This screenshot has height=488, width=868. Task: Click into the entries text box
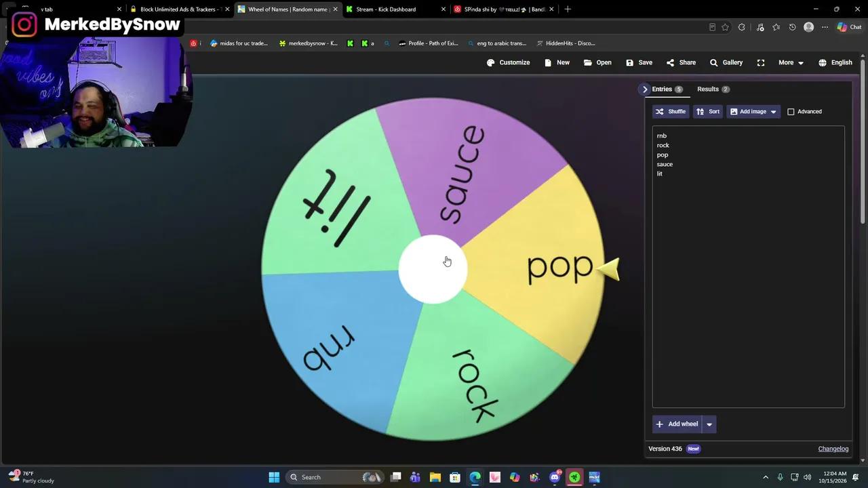(749, 267)
